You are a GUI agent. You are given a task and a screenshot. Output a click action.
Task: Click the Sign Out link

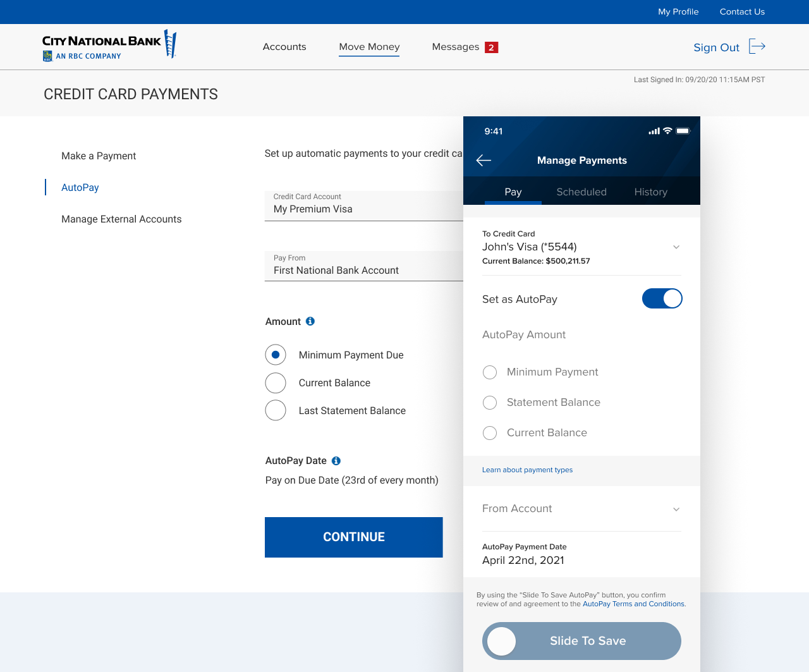[716, 47]
